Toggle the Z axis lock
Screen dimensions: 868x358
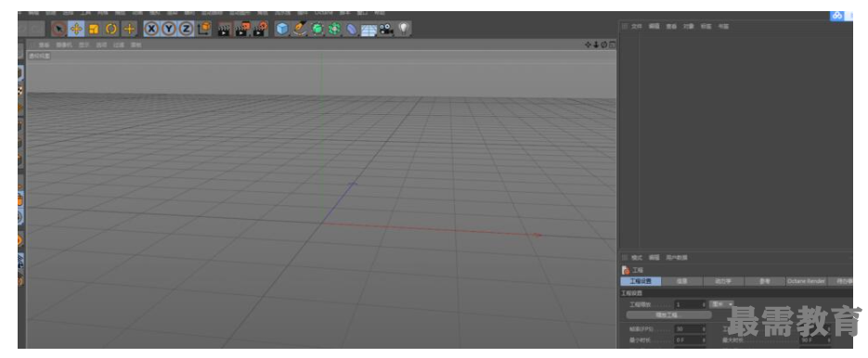point(187,29)
